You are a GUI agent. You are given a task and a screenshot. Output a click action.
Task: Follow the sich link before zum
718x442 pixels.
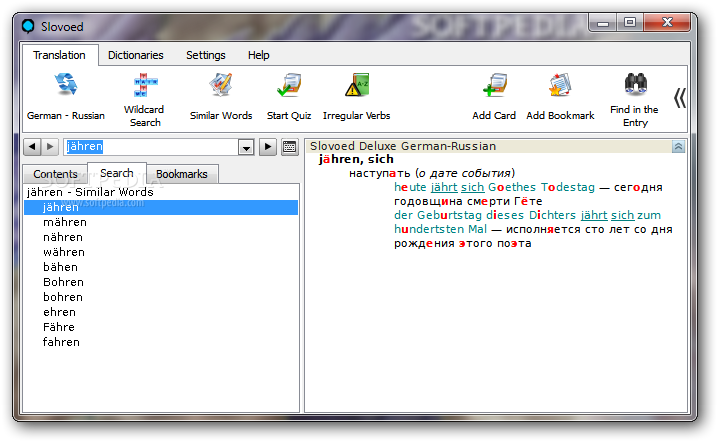[x=623, y=215]
